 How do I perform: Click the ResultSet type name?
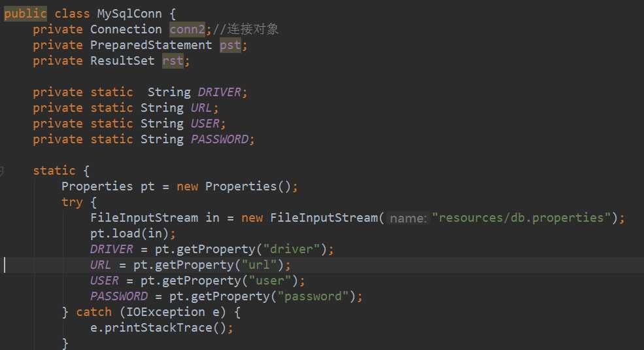[x=122, y=61]
